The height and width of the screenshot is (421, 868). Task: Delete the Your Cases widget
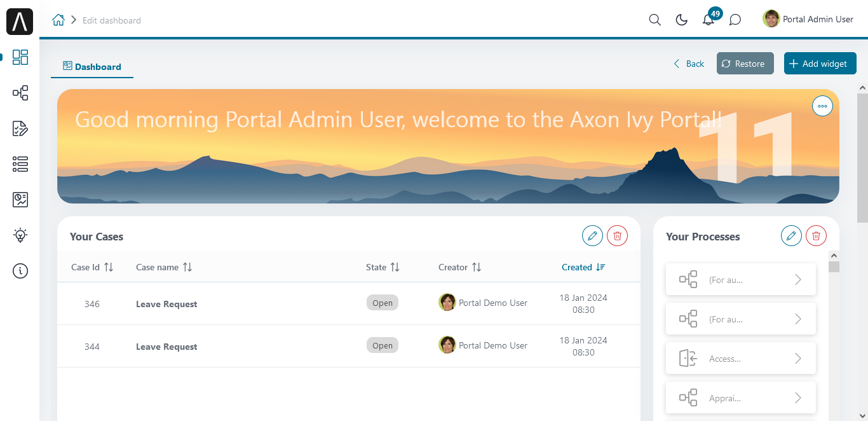point(617,236)
